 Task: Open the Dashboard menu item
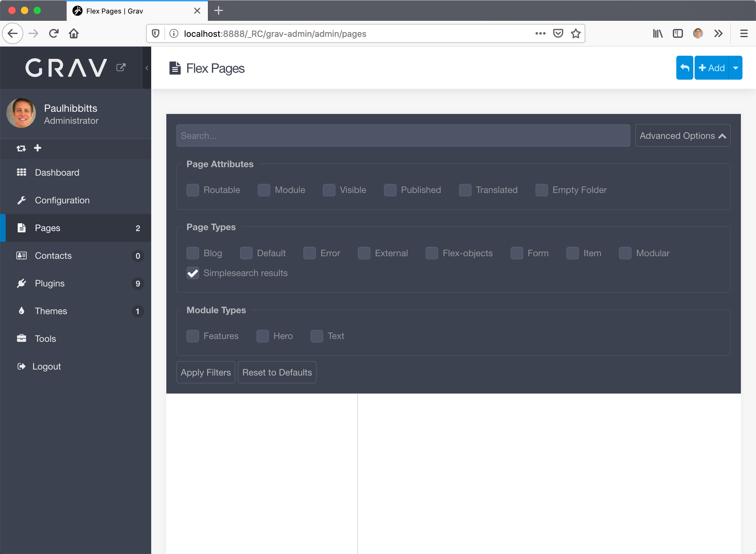(76, 172)
